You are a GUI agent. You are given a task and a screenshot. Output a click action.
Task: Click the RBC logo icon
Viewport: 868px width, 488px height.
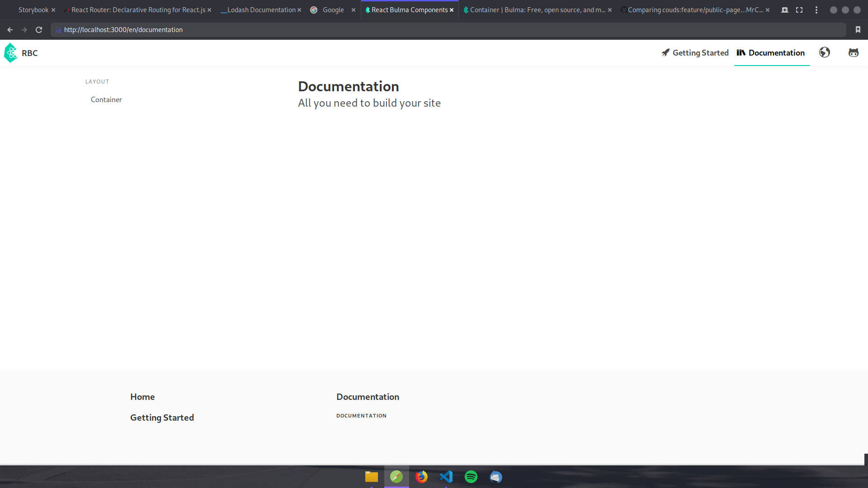tap(11, 53)
